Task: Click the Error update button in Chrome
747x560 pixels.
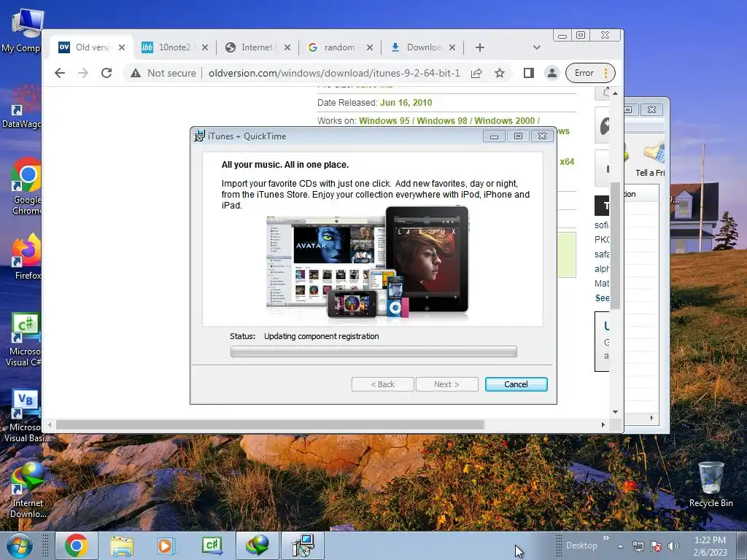Action: (x=590, y=73)
